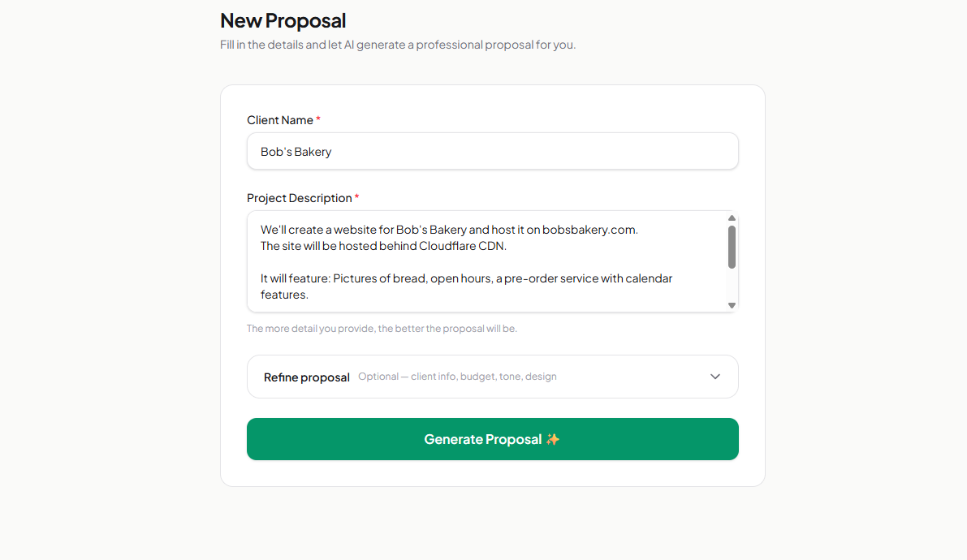Click the sparkles icon on Generate Proposal
This screenshot has height=560, width=967.
click(553, 439)
